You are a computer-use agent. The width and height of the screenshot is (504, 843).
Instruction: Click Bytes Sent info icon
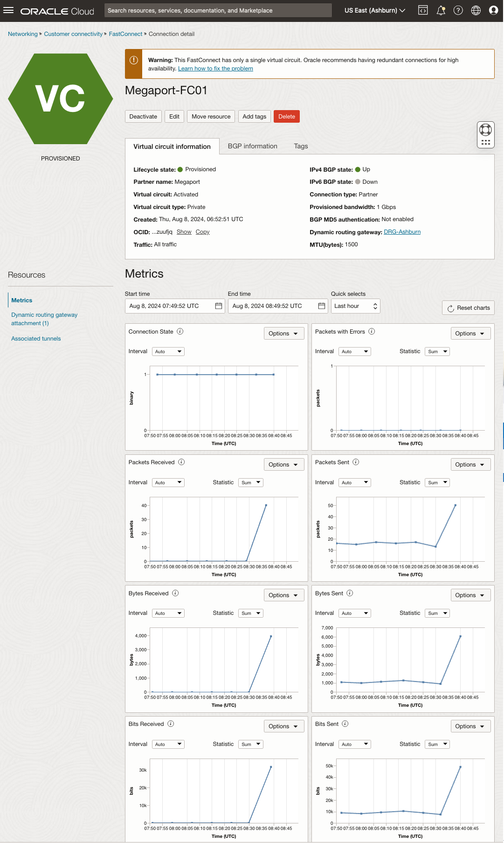point(350,593)
